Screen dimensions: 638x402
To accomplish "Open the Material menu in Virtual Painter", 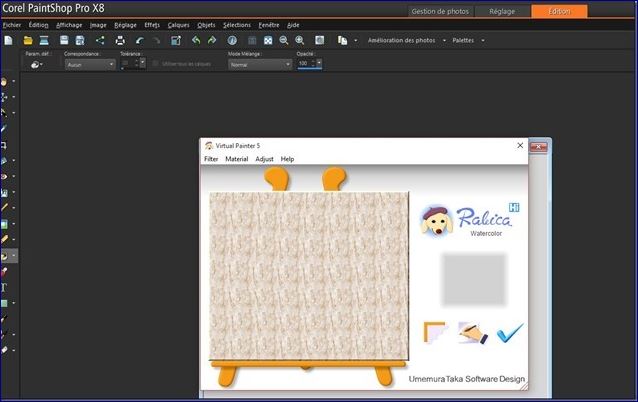I will 236,159.
